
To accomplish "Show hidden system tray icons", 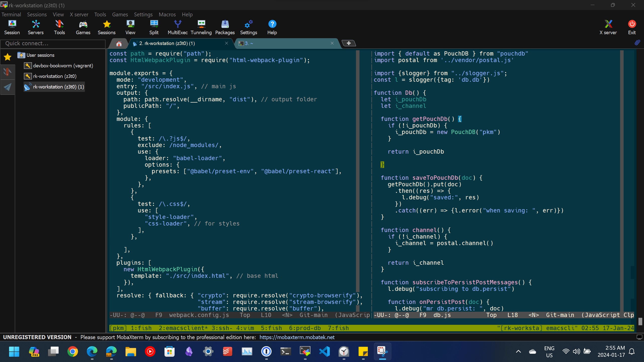I will [x=518, y=351].
